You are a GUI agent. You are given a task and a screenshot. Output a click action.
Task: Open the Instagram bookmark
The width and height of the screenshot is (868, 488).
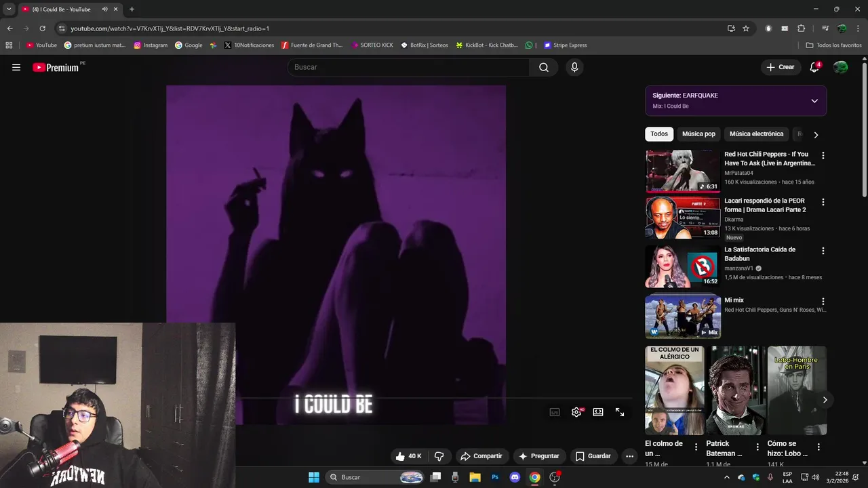151,45
